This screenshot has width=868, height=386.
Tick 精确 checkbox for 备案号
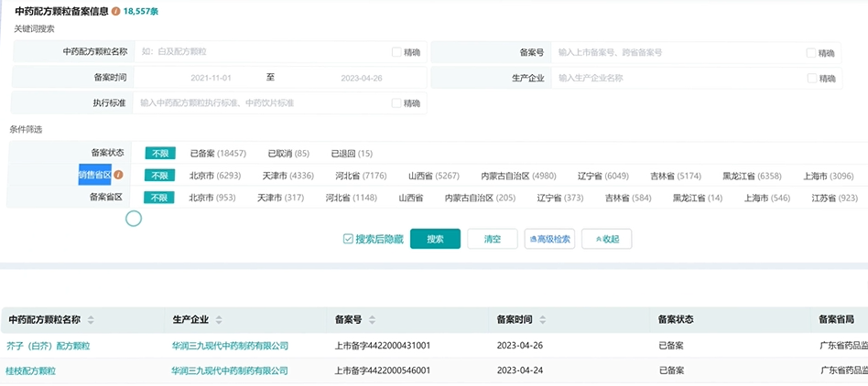[x=811, y=53]
